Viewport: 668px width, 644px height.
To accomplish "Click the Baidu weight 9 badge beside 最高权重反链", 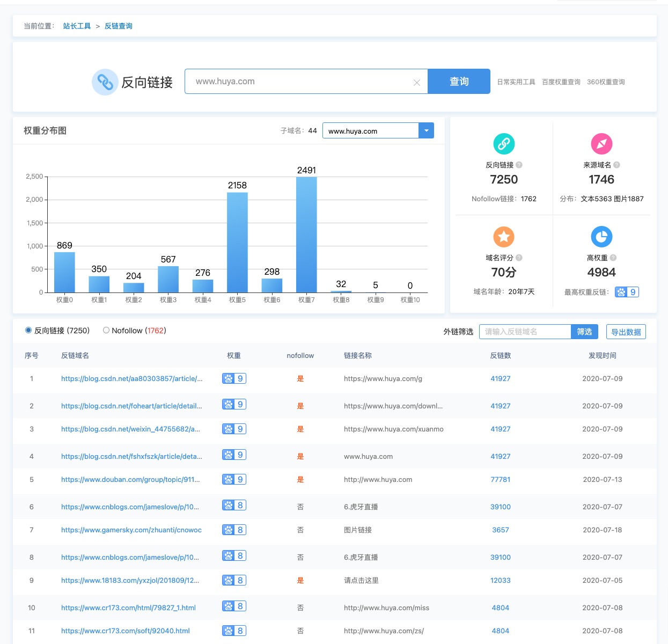I will [x=627, y=291].
